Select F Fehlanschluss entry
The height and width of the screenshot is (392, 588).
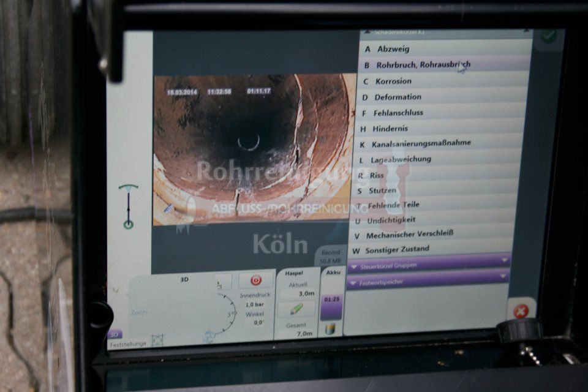click(440, 113)
